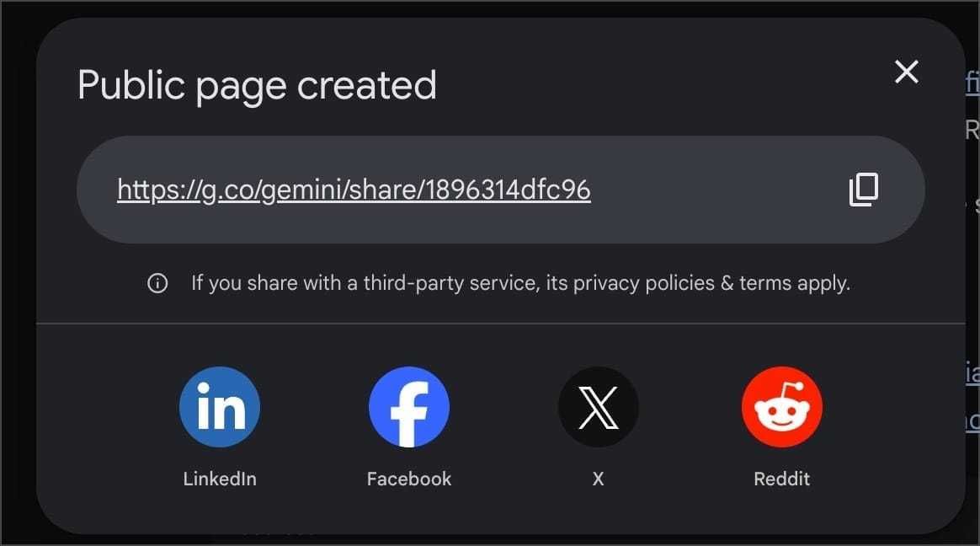Copy the public share link
The height and width of the screenshot is (546, 980).
pos(864,190)
